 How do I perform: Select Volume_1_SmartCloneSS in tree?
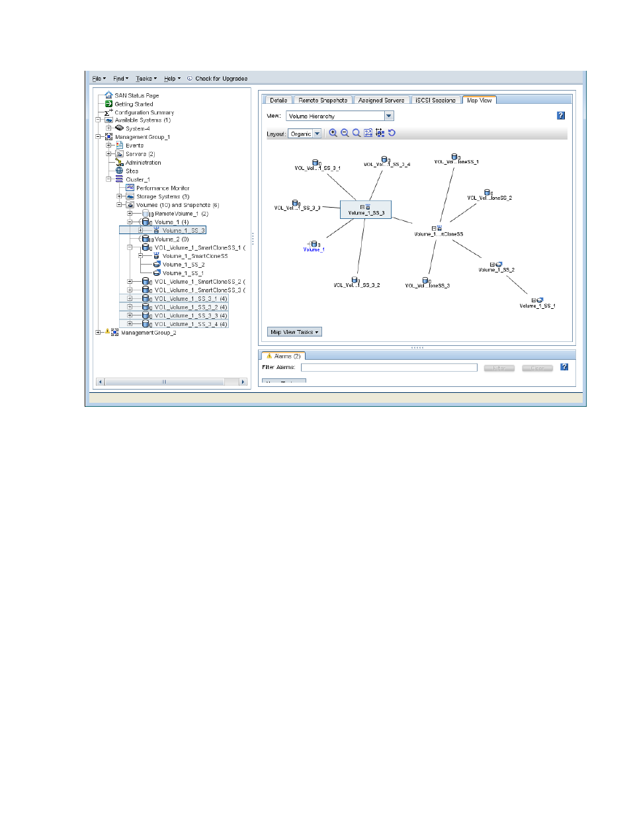click(195, 256)
